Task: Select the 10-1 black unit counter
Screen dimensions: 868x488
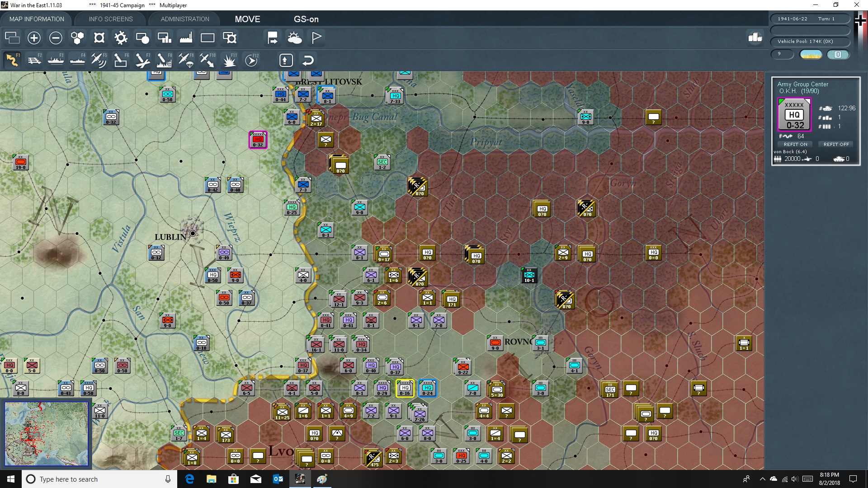Action: [529, 275]
